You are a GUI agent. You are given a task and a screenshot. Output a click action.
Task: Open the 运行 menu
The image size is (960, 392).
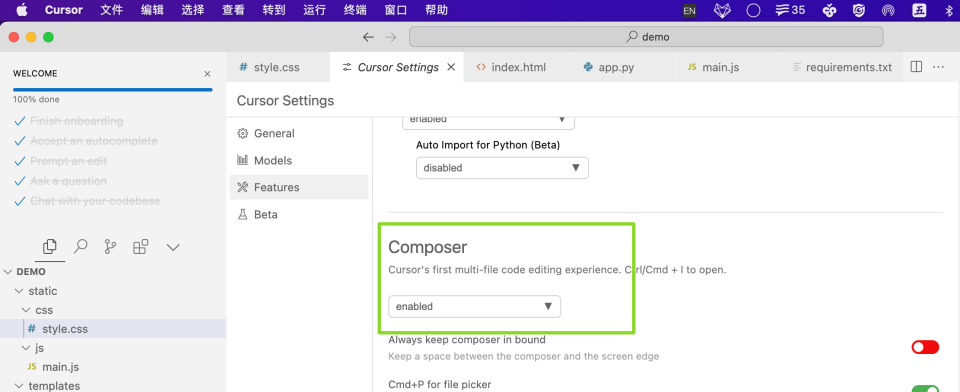[315, 10]
